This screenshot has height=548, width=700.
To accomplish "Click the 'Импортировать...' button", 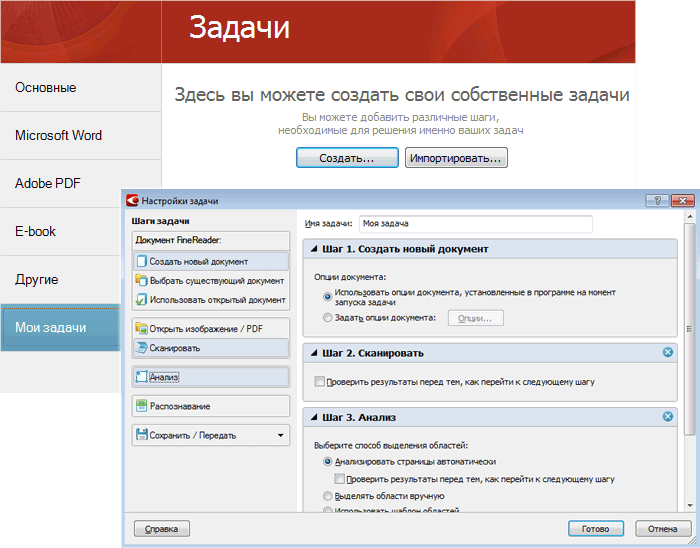I will pos(456,158).
